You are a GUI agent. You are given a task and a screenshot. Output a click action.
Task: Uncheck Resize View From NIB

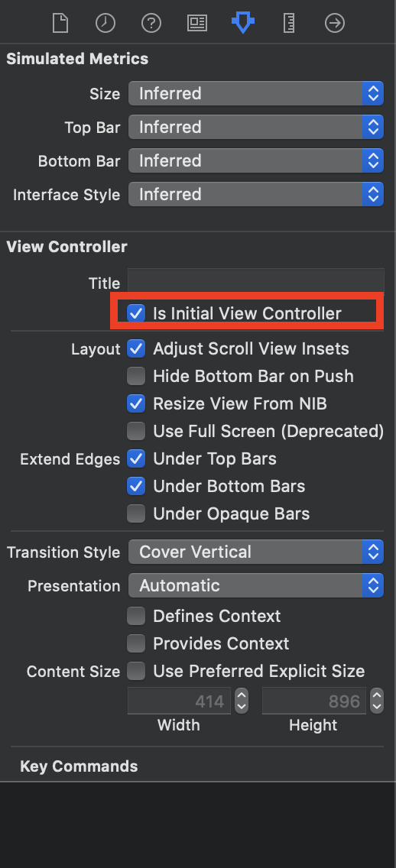click(135, 403)
